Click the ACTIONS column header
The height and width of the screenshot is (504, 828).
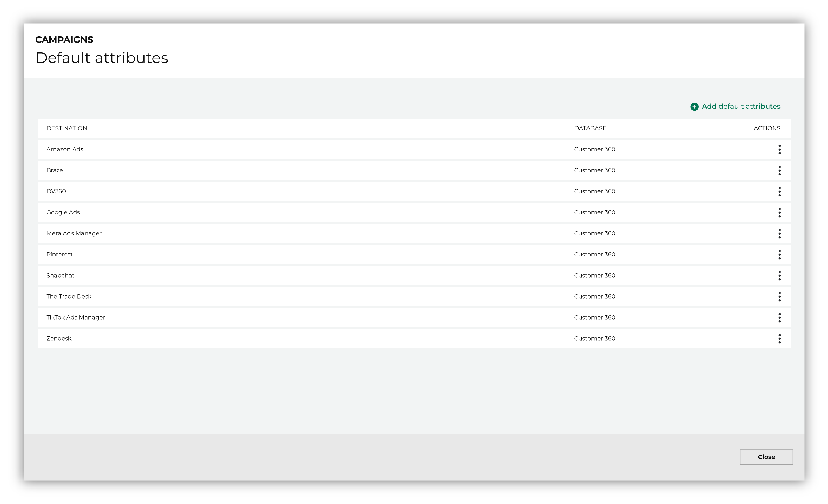pyautogui.click(x=767, y=128)
